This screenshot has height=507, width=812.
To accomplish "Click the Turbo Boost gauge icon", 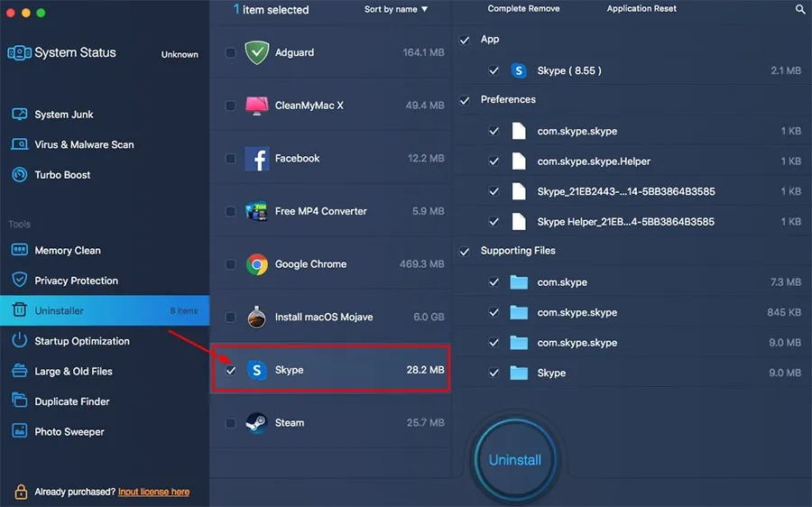I will [x=19, y=174].
